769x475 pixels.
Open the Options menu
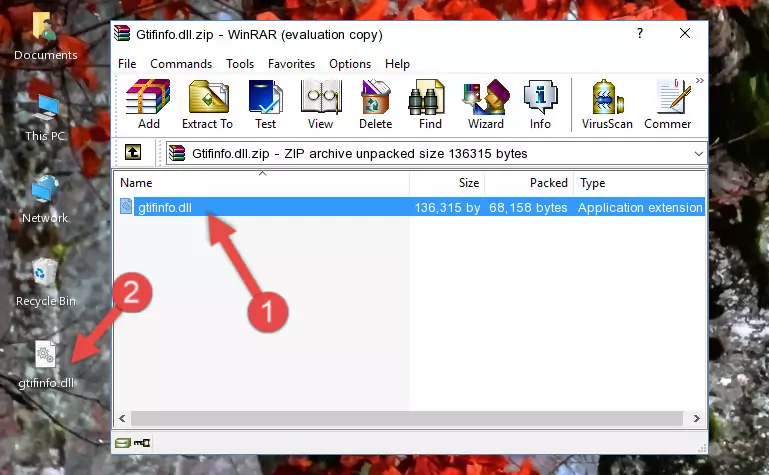tap(350, 64)
